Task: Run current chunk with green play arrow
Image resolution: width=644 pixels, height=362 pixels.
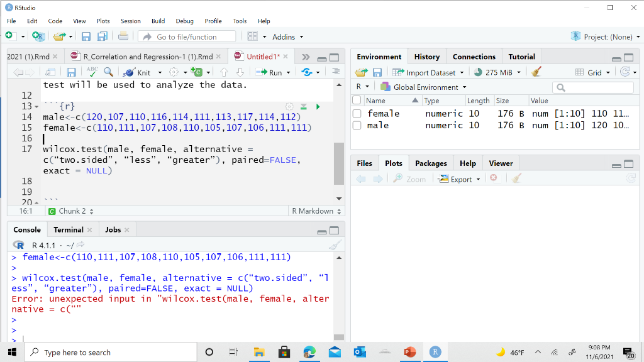Action: 317,107
